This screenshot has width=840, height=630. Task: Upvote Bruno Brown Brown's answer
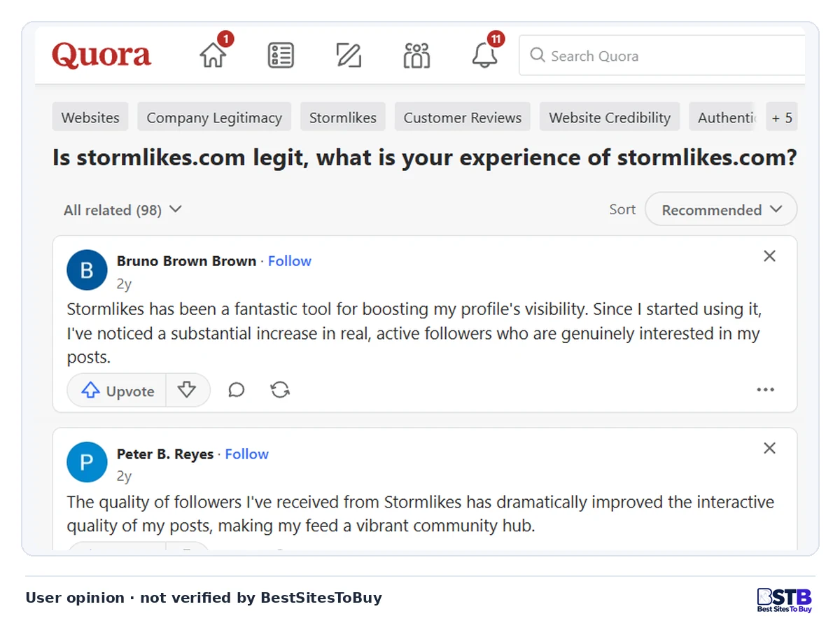point(117,390)
